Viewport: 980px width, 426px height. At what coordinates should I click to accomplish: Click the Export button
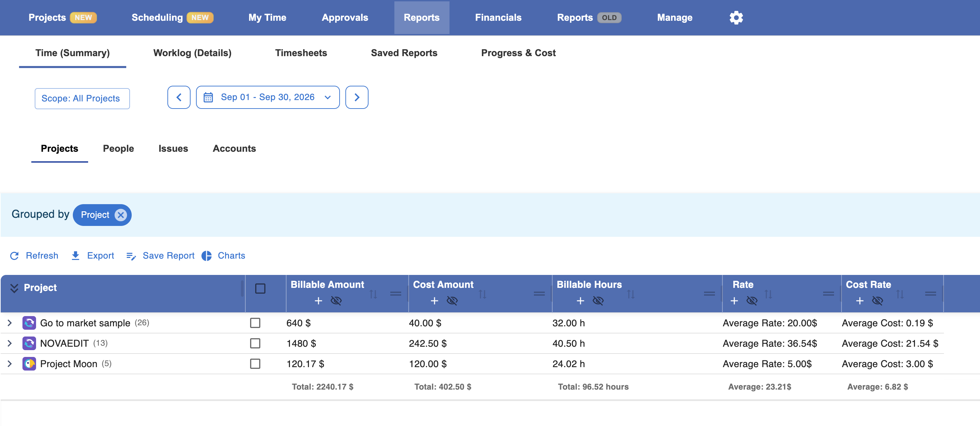pyautogui.click(x=93, y=256)
